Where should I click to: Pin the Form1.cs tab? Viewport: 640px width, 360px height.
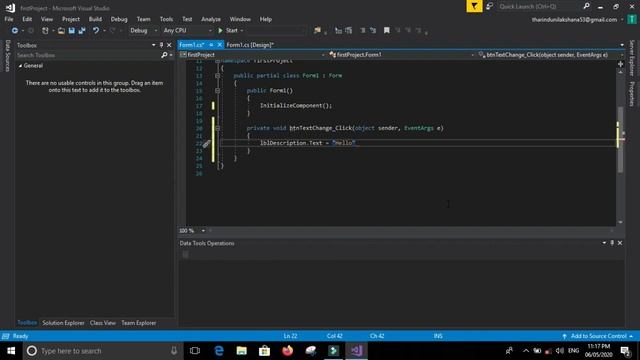(x=211, y=45)
